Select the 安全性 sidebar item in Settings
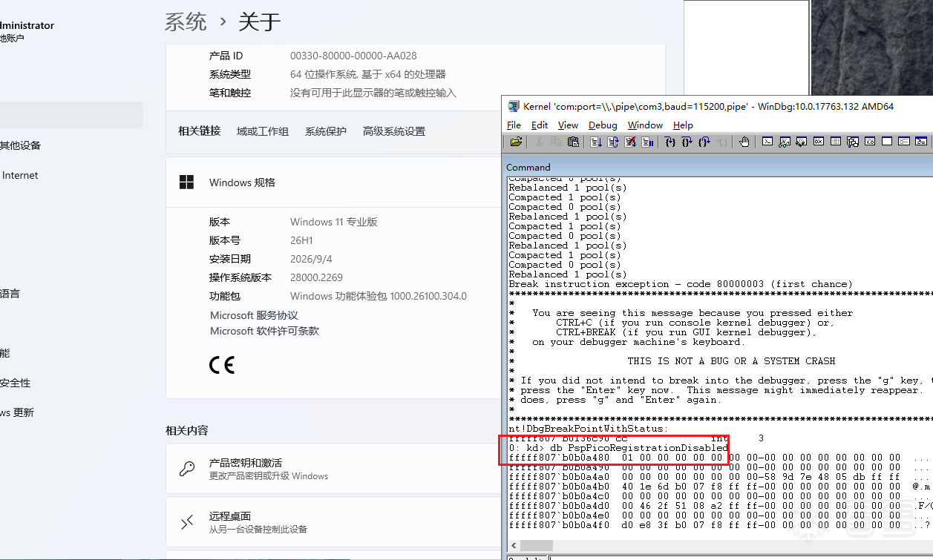The height and width of the screenshot is (560, 933). tap(16, 383)
